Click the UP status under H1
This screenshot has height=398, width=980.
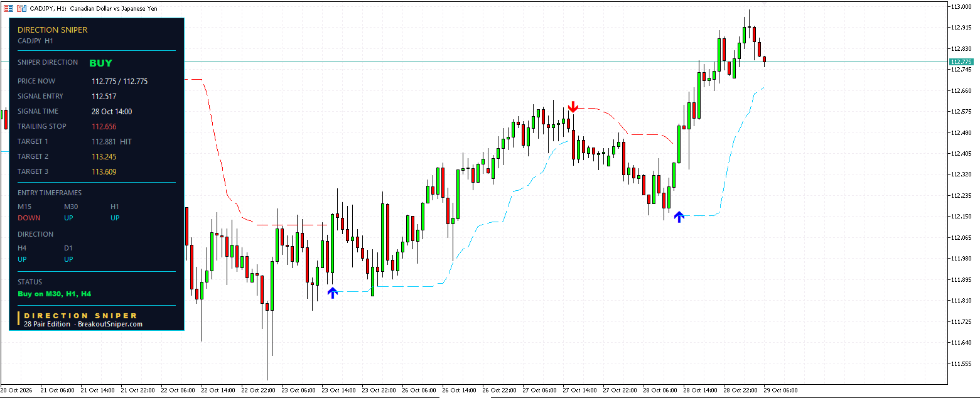pos(115,218)
